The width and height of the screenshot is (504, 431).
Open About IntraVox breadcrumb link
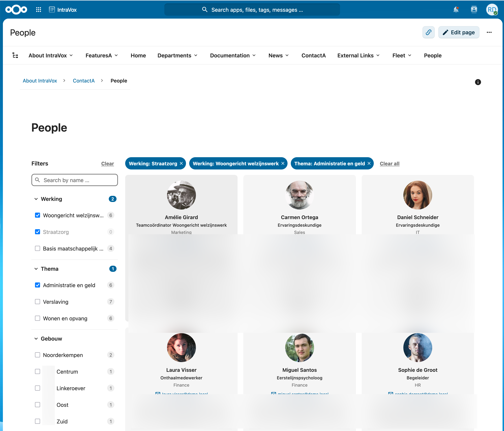(40, 81)
